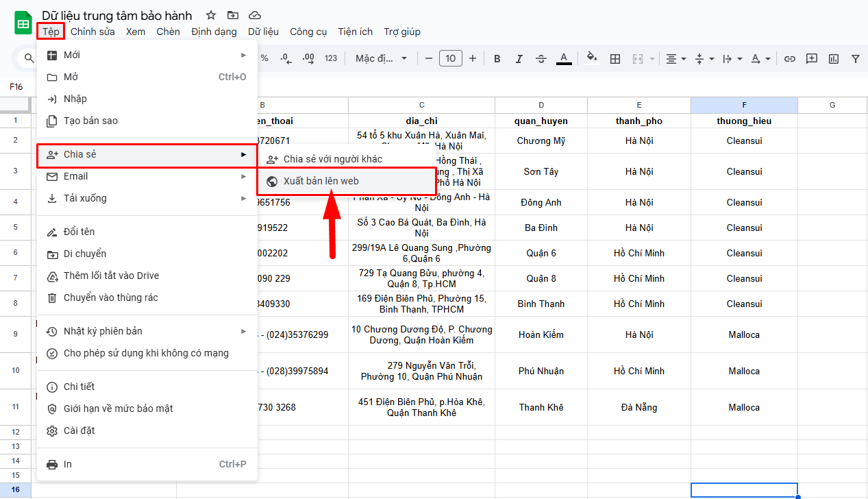Select "Xuất bản lên web" option
The height and width of the screenshot is (499, 868).
click(321, 181)
